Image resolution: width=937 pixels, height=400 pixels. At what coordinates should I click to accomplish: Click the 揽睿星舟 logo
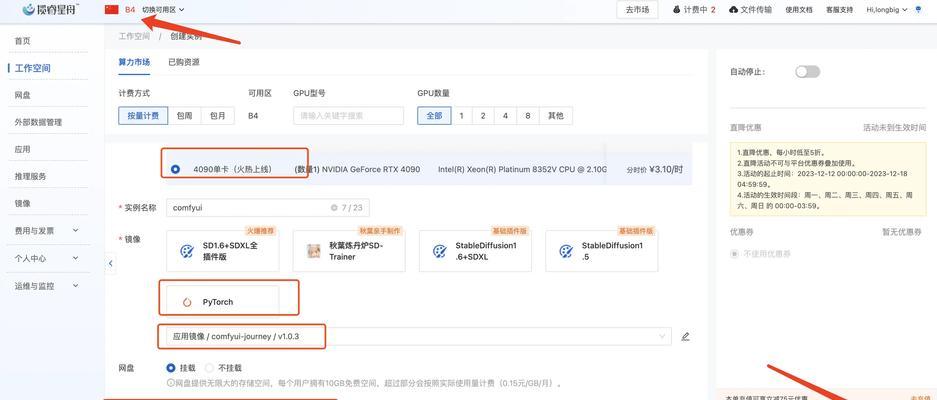pos(51,9)
